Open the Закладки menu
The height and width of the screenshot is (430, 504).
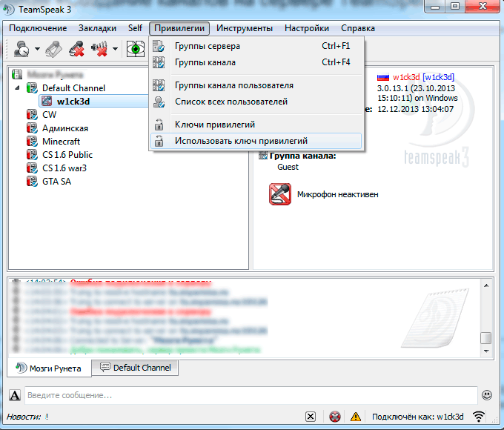(97, 28)
